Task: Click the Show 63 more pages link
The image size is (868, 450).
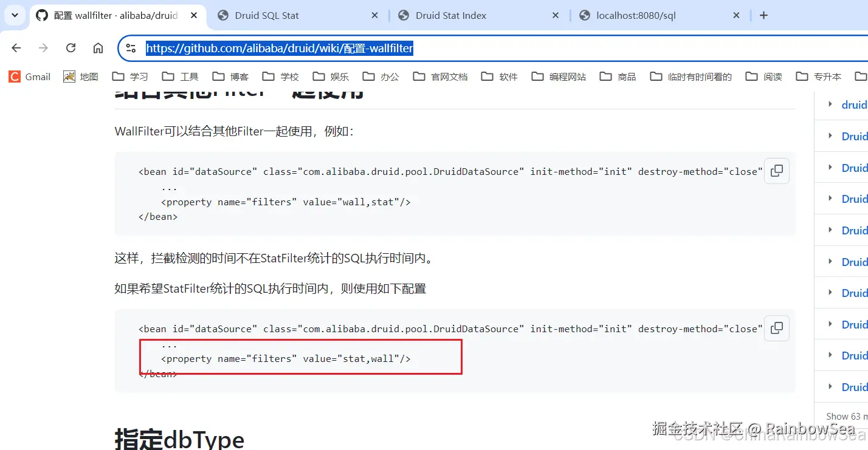Action: pos(847,417)
